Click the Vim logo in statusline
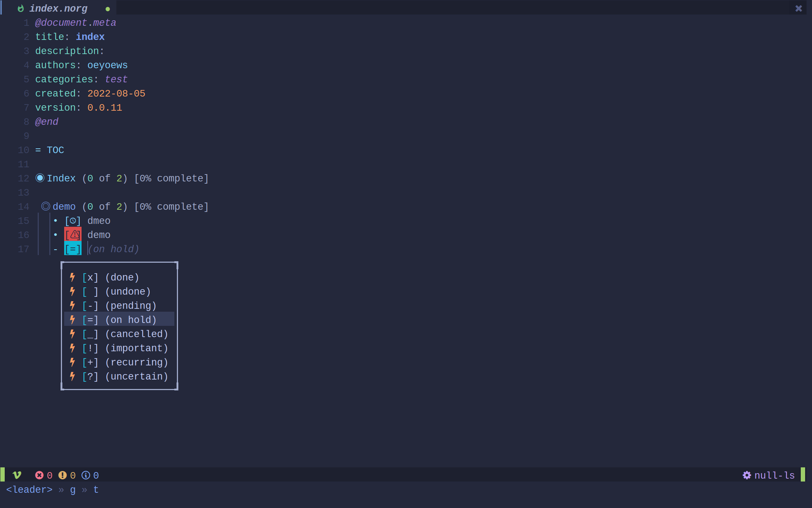812x508 pixels. [17, 475]
